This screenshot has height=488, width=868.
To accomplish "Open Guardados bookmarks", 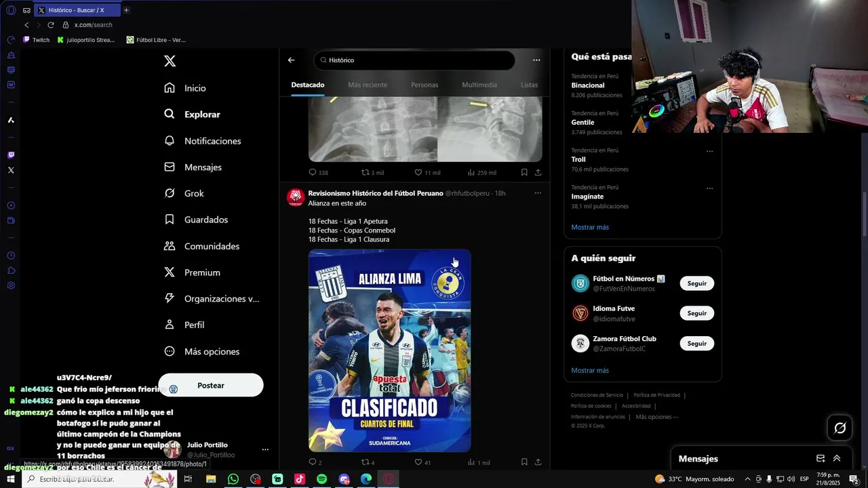I will click(x=196, y=220).
